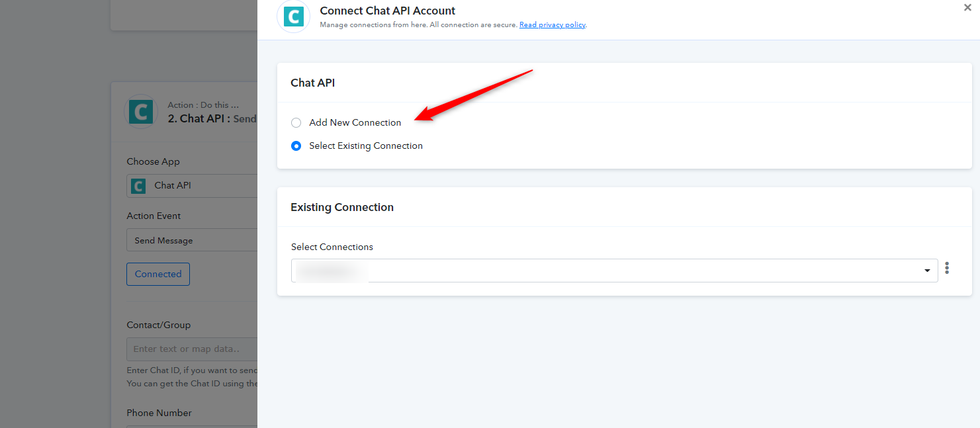The height and width of the screenshot is (428, 980).
Task: Click the small Chat API icon in Choose App field
Action: 138,186
